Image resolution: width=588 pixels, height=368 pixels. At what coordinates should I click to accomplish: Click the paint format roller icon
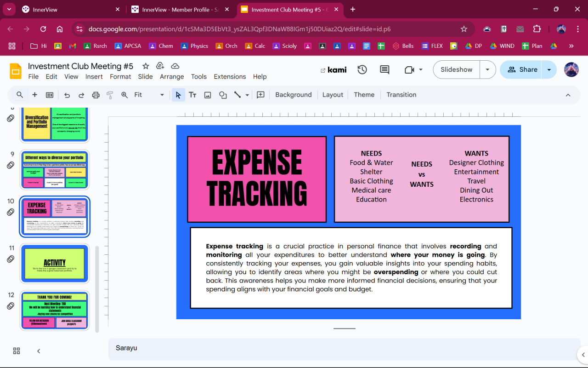pos(110,95)
